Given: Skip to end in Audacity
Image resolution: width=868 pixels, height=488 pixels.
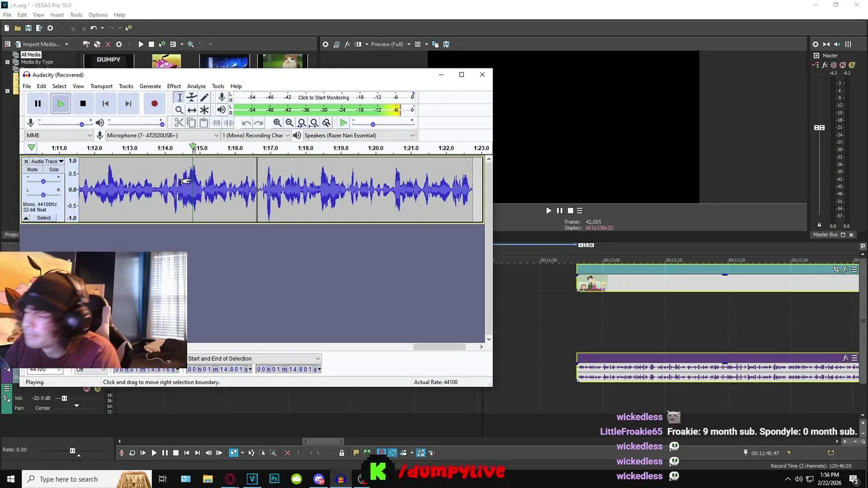Looking at the screenshot, I should (128, 104).
